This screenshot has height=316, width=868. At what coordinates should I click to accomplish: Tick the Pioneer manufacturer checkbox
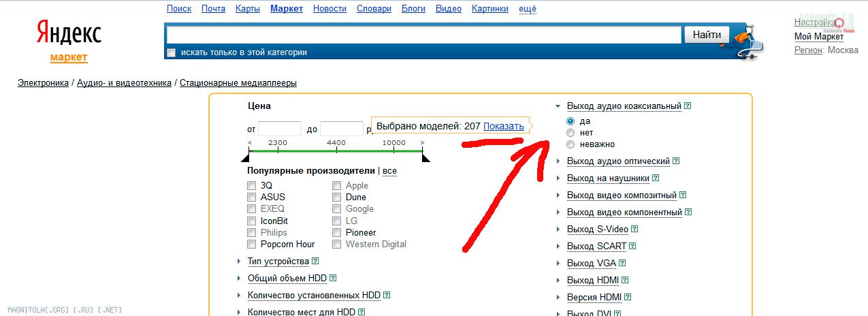point(337,232)
